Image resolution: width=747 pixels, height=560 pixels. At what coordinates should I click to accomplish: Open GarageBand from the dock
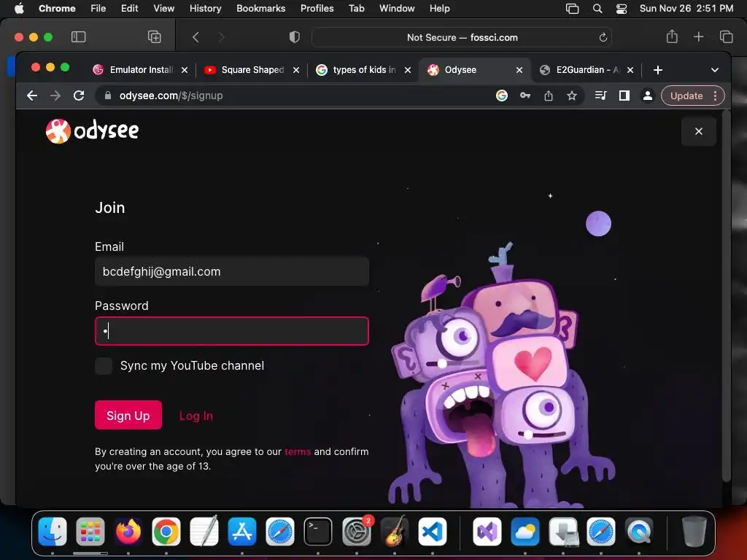(x=395, y=532)
